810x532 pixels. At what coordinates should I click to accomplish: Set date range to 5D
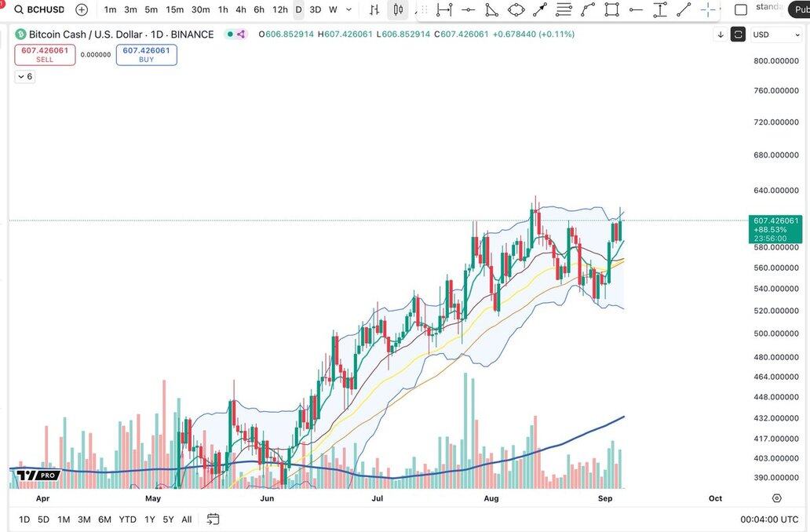(43, 519)
